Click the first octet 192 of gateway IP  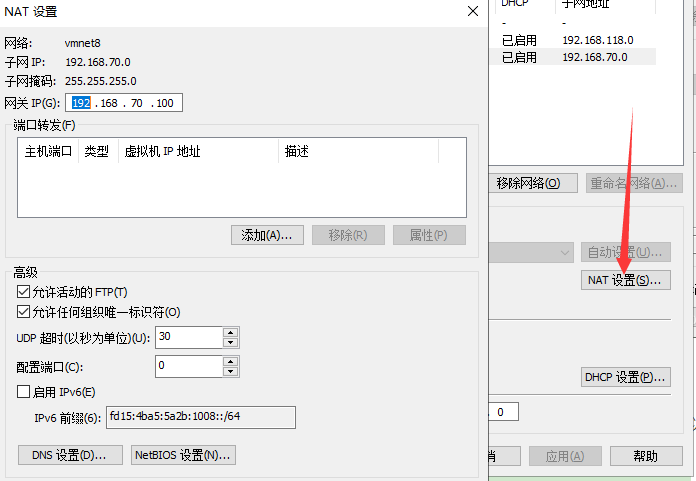81,103
